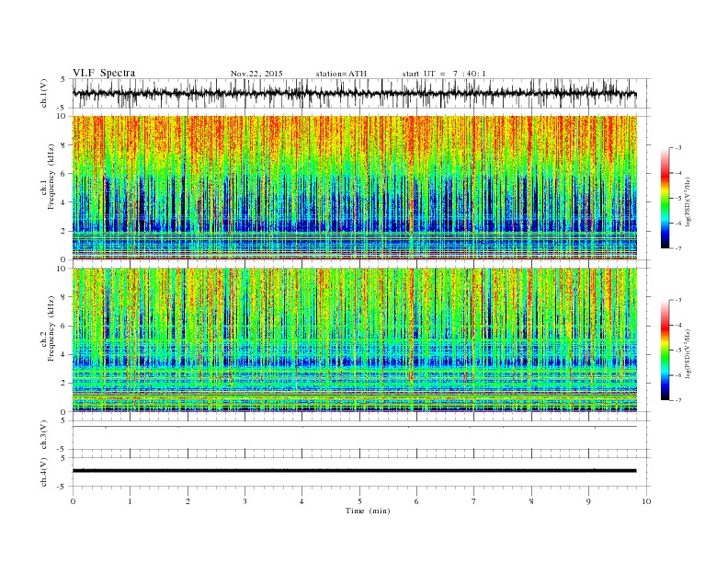Click the "-7" tick on ch.1 colorbar
The width and height of the screenshot is (728, 563).
click(x=678, y=248)
